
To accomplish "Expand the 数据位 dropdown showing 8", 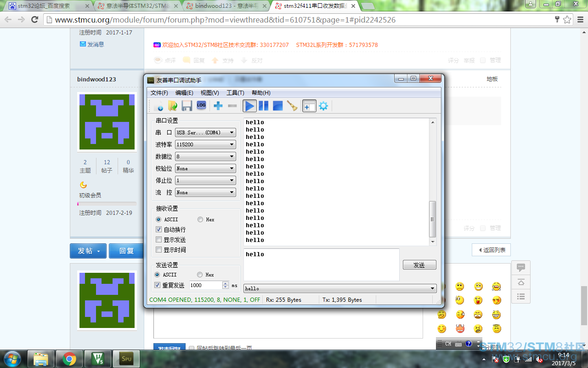I will click(x=205, y=156).
